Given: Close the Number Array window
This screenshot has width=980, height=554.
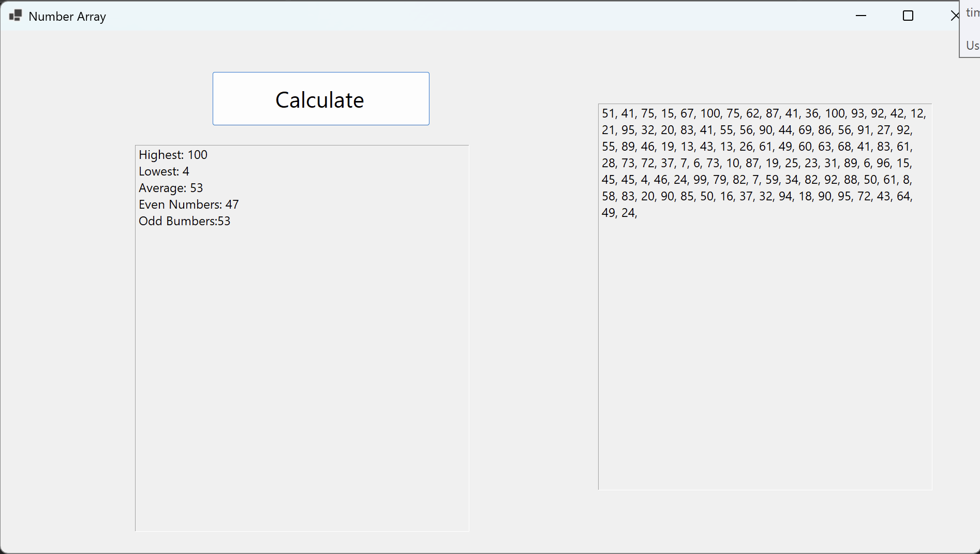Looking at the screenshot, I should [x=955, y=16].
